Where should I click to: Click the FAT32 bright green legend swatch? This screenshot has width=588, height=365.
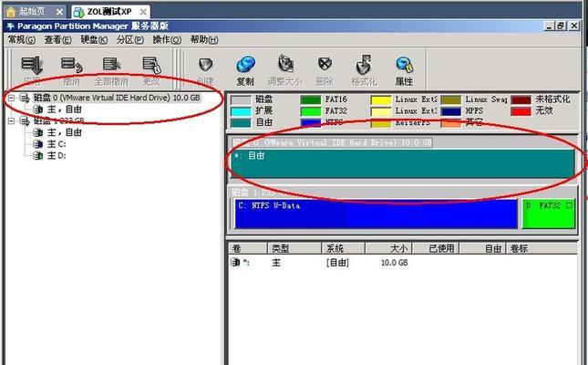click(311, 111)
